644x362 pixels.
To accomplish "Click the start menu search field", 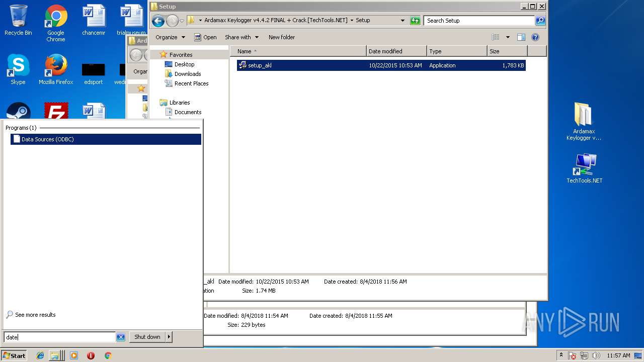I will [x=60, y=337].
